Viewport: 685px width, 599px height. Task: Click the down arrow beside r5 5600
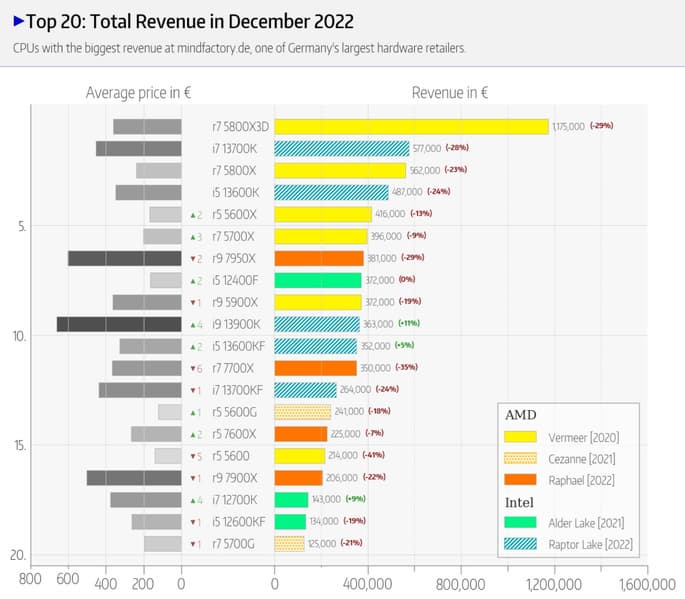click(x=193, y=457)
